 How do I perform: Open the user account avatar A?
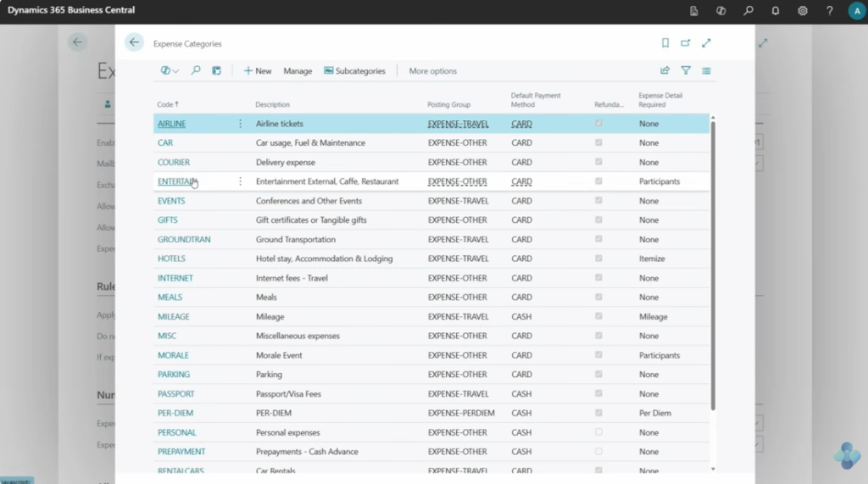coord(857,10)
